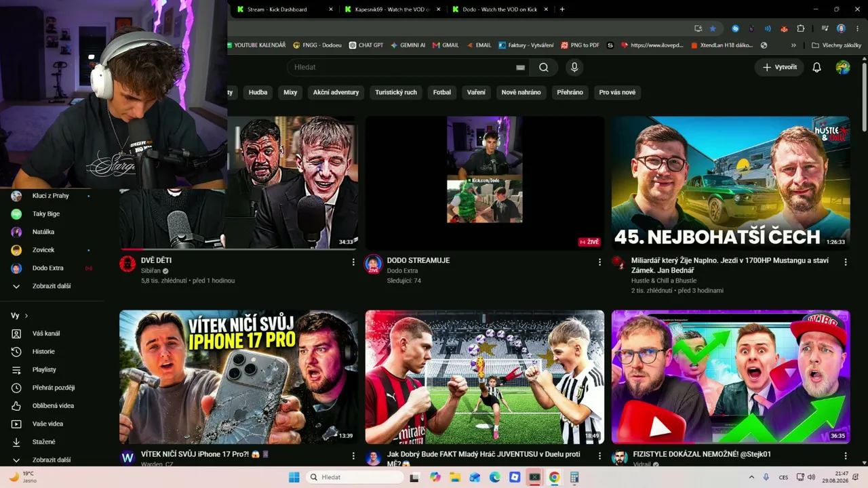
Task: Filter videos by Fotbal chip
Action: (x=442, y=92)
